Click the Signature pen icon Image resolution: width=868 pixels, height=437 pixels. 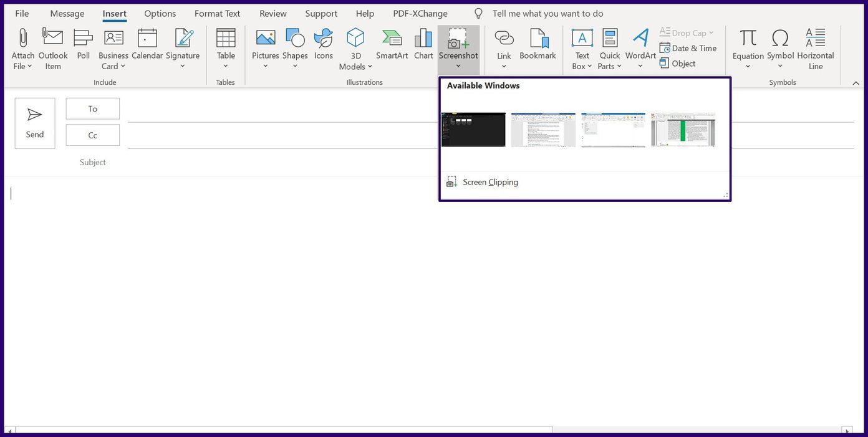[x=184, y=37]
